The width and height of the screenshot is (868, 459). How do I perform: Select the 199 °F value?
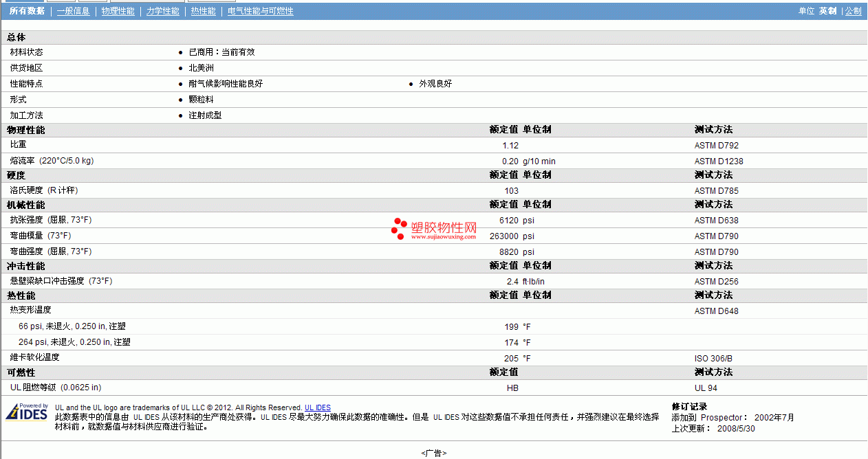[517, 327]
